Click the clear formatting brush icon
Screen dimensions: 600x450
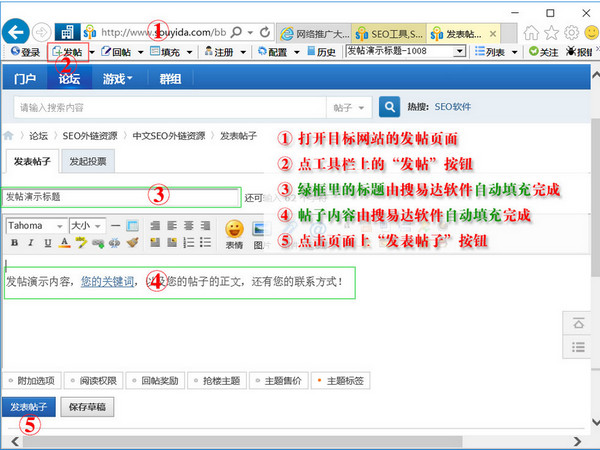click(x=132, y=243)
